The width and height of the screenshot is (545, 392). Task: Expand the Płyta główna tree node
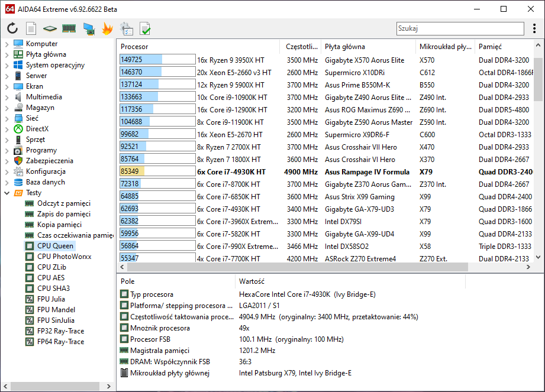pos(7,54)
